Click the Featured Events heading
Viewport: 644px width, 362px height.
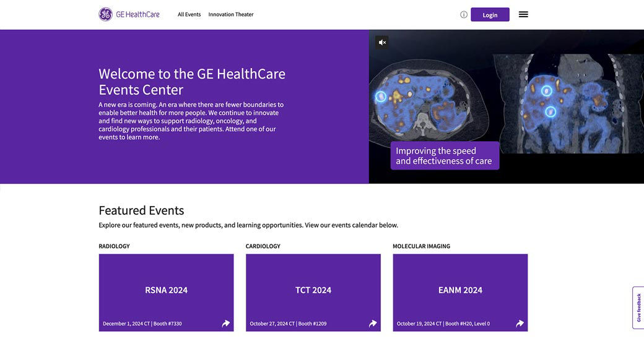[x=141, y=210]
